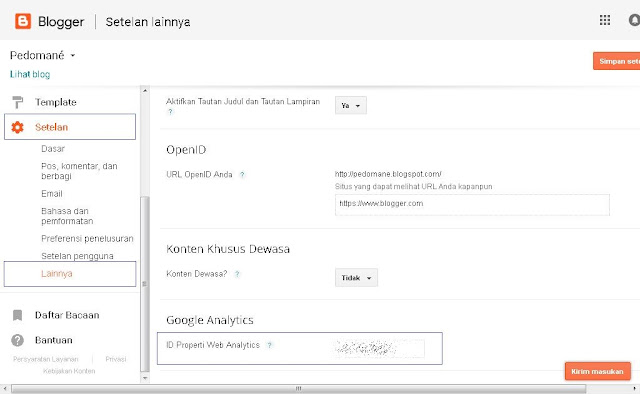The height and width of the screenshot is (394, 640).
Task: Open the Ya dropdown for title links
Action: (x=351, y=105)
